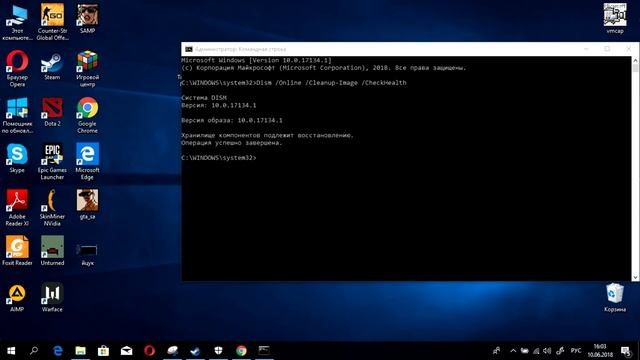Open network status in the system tray
This screenshot has width=640, height=360.
pyautogui.click(x=536, y=351)
